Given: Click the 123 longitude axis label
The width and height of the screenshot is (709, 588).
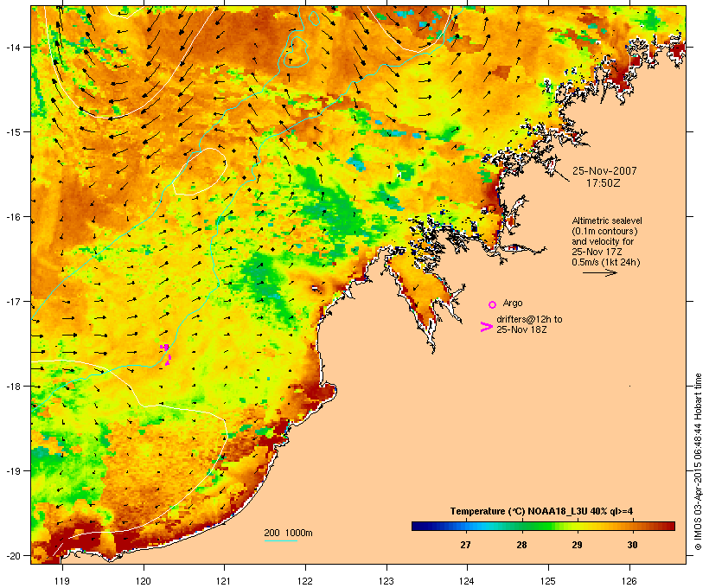Looking at the screenshot, I should pos(386,581).
